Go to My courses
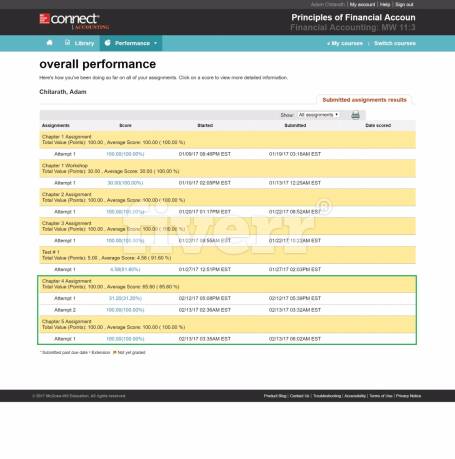Image resolution: width=455 pixels, height=459 pixels. coord(345,43)
